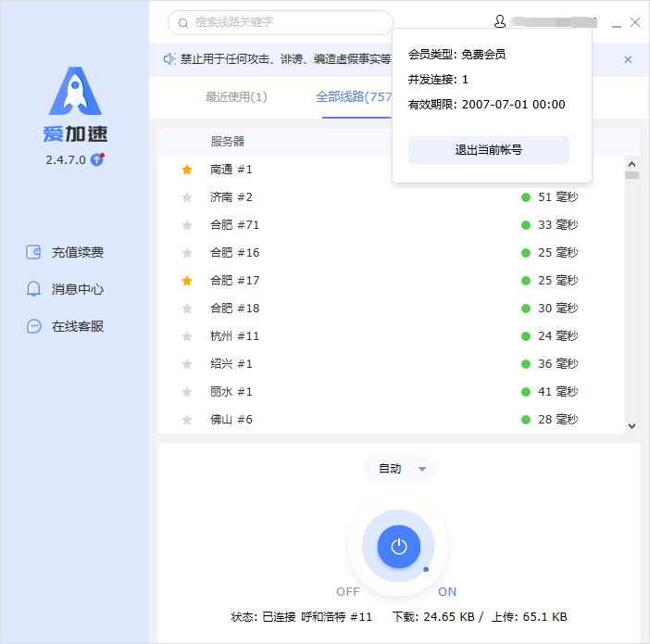The image size is (650, 644).
Task: Click 退出当前帐号 logout button
Action: [489, 149]
